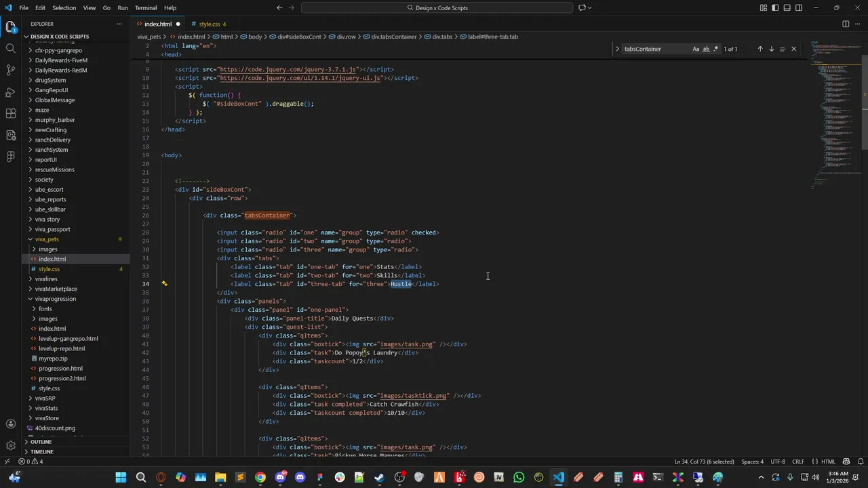Click the Go Forward arrow in title bar
This screenshot has height=488, width=868.
click(292, 7)
